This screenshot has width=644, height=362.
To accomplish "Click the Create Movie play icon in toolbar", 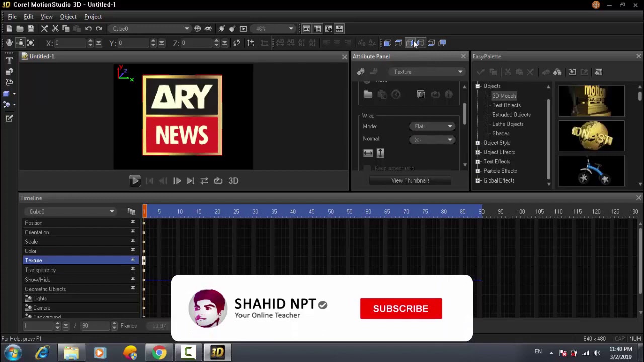I will click(x=244, y=29).
